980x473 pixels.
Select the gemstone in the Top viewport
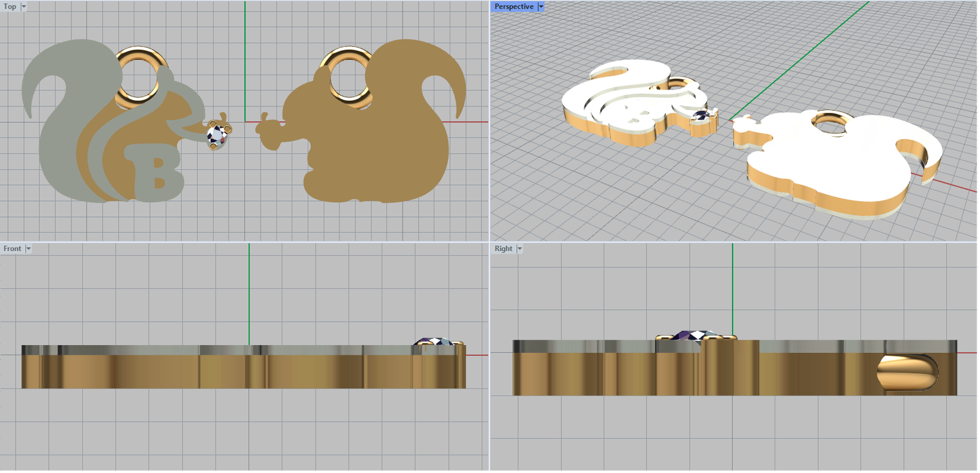point(216,134)
